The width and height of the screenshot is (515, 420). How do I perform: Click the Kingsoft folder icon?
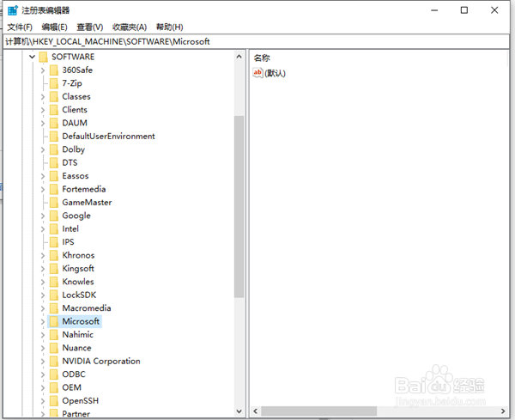[x=54, y=269]
